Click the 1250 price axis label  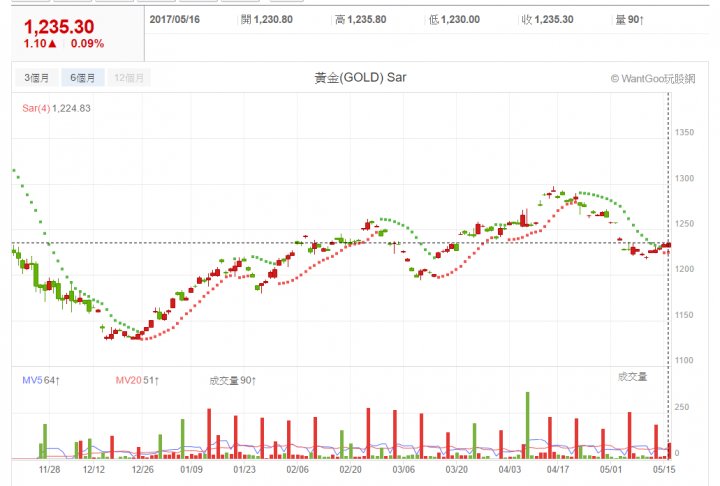[684, 224]
